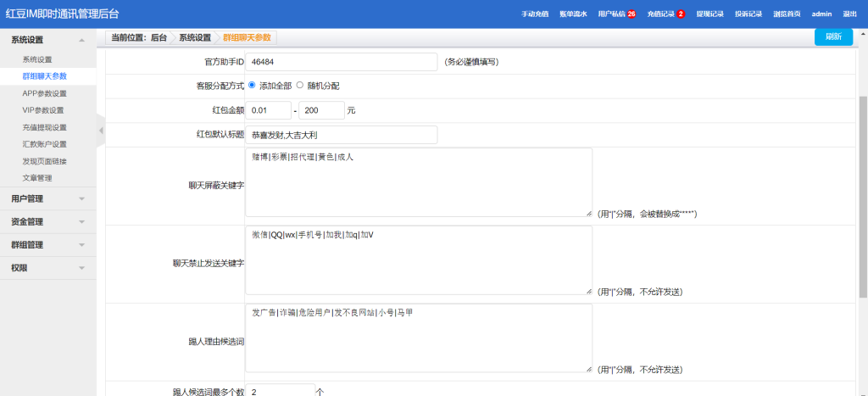This screenshot has width=868, height=396.
Task: Click the 红包默认标题 input field
Action: point(342,135)
